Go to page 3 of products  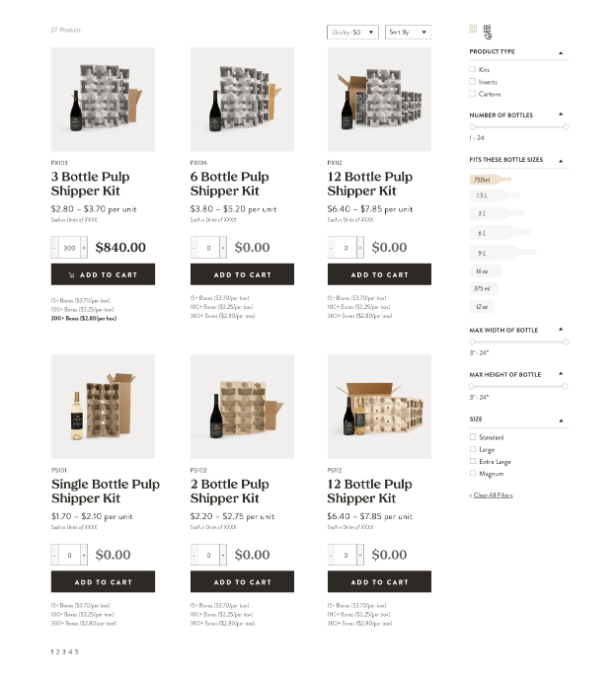click(64, 651)
